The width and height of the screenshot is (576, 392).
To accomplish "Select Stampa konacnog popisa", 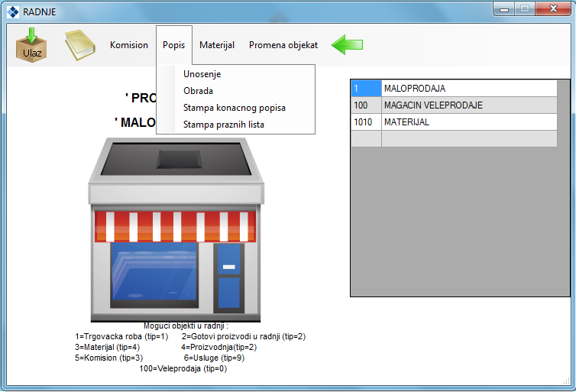I will (234, 108).
